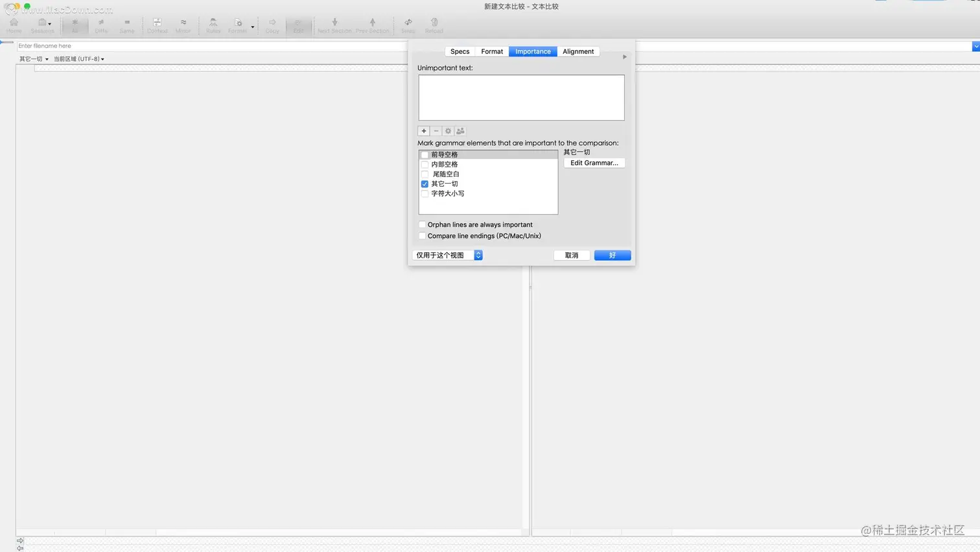Remove unimportant text item with minus
Viewport: 980px width, 552px height.
point(436,131)
